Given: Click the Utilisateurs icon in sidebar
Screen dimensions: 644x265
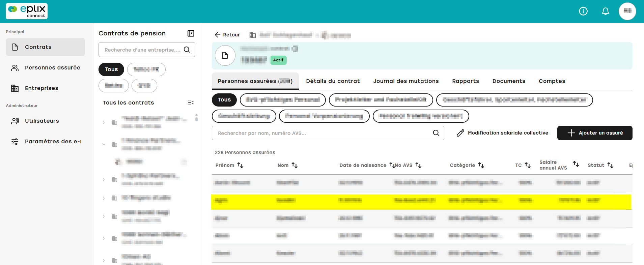Looking at the screenshot, I should pos(15,121).
